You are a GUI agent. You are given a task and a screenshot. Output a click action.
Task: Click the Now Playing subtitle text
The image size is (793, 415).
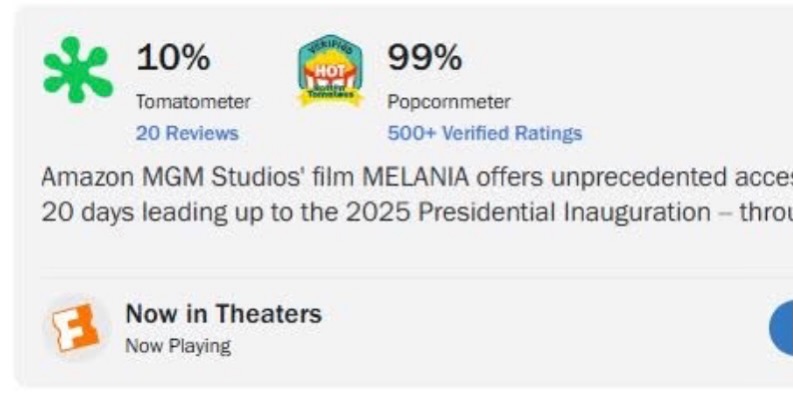coord(178,346)
